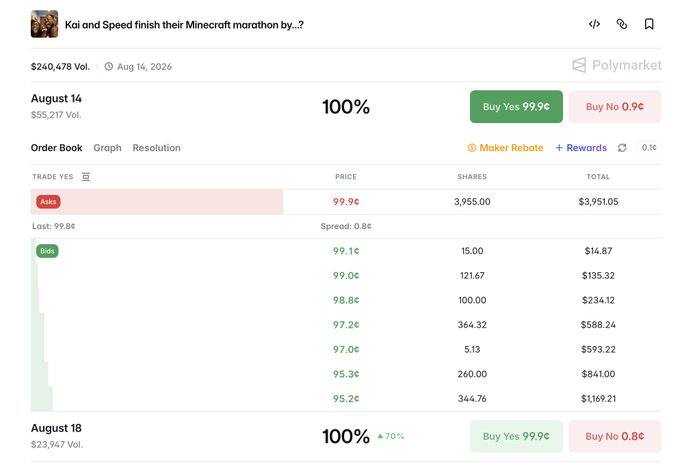Click the $240,478 Vol. text

60,67
